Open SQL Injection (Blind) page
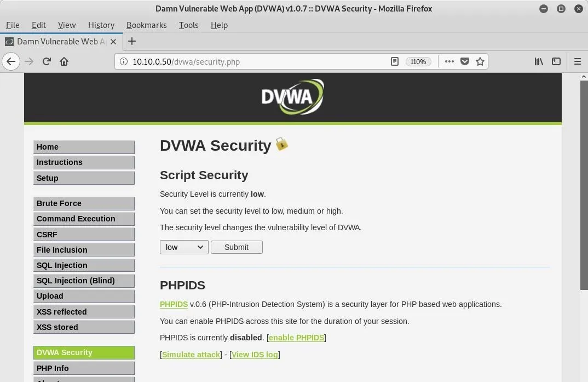The height and width of the screenshot is (382, 588). (x=84, y=281)
